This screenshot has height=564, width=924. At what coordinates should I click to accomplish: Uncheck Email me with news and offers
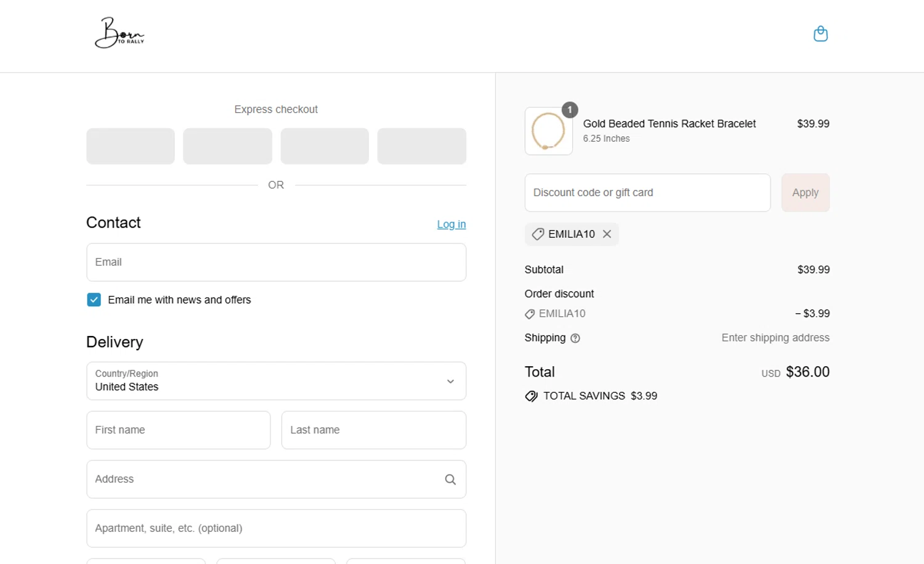point(94,300)
